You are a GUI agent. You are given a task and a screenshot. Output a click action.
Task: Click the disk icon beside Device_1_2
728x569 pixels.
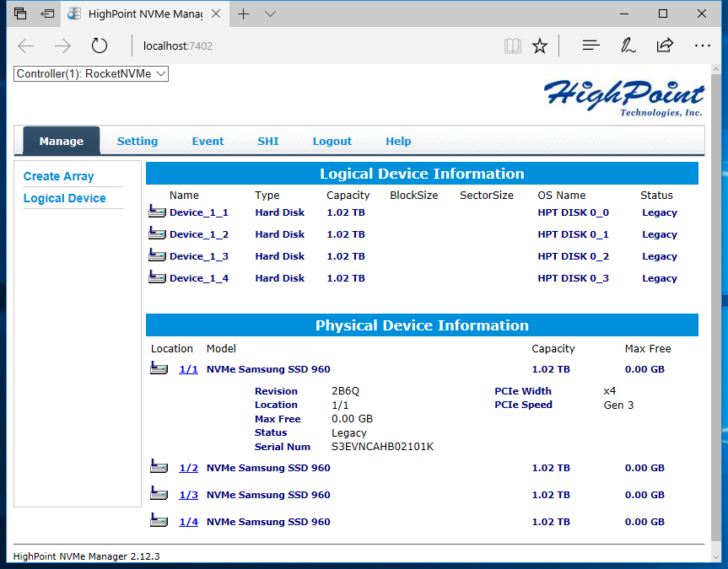(157, 234)
